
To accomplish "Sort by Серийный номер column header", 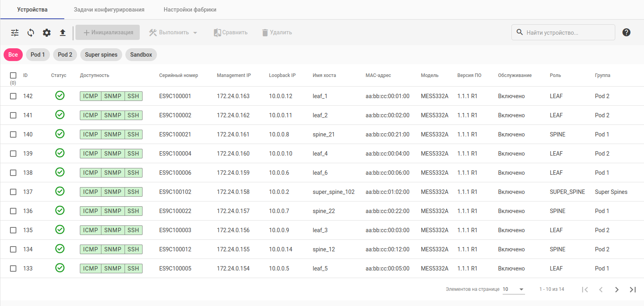I will [x=178, y=75].
